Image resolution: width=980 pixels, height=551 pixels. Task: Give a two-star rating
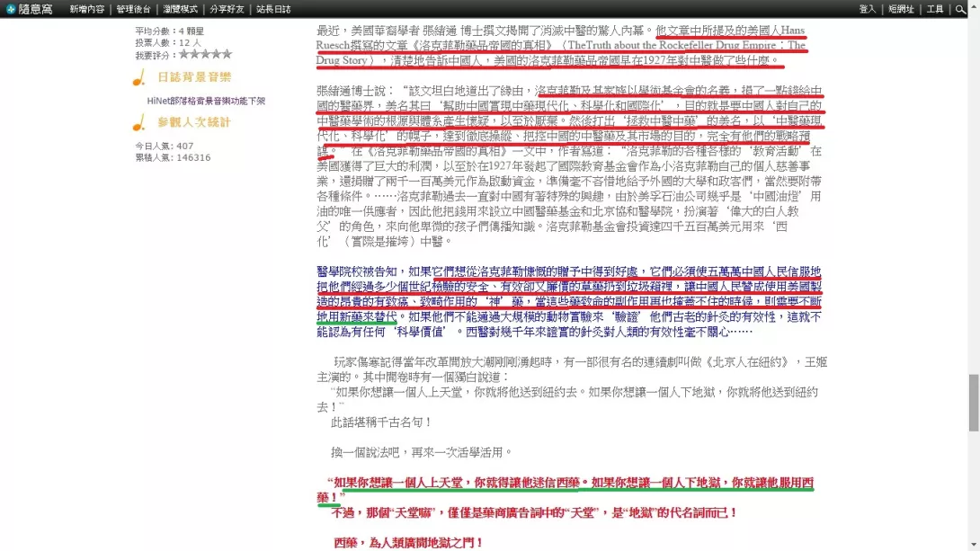coord(194,54)
